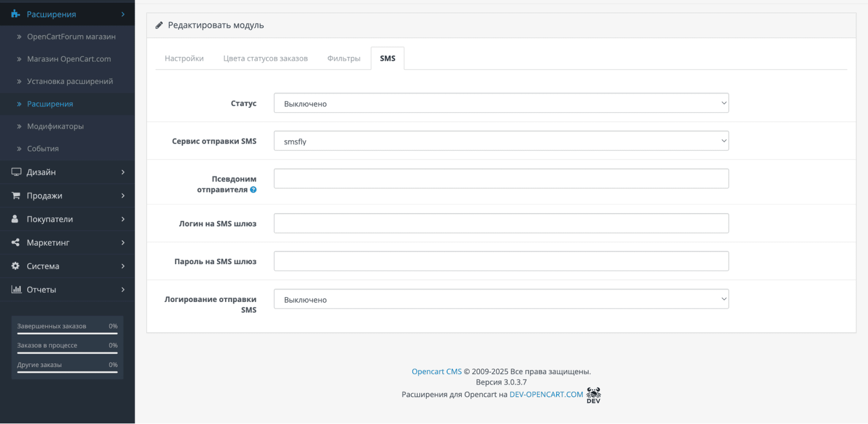The width and height of the screenshot is (868, 424).
Task: Click the pencil icon beside Редактировать модуль
Action: point(159,25)
